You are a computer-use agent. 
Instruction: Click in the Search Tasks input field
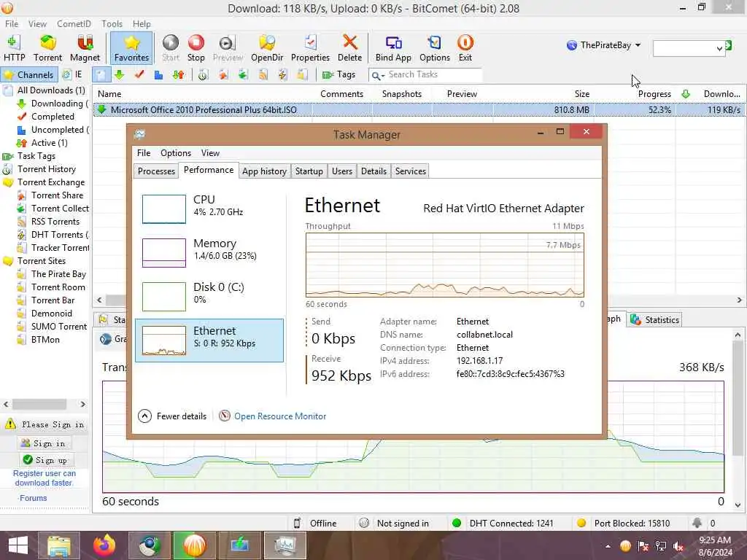[x=433, y=75]
